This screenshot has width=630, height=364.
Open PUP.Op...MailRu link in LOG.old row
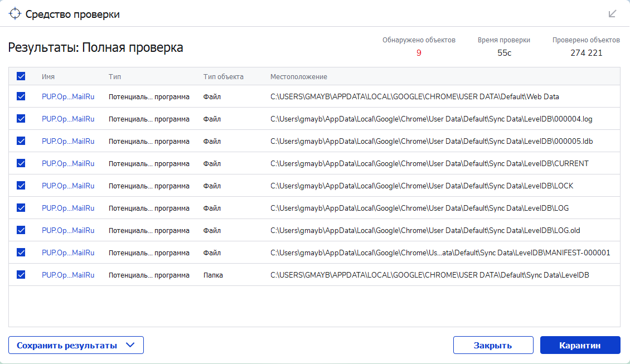(68, 231)
